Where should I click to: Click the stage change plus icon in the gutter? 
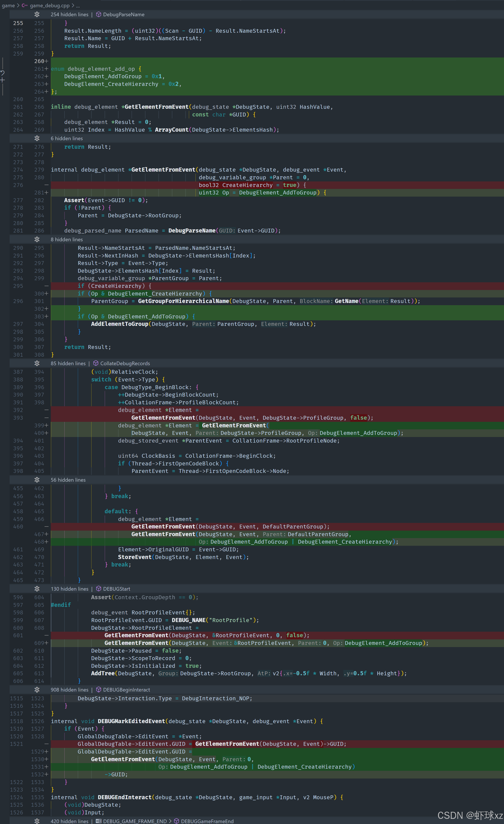click(3, 80)
